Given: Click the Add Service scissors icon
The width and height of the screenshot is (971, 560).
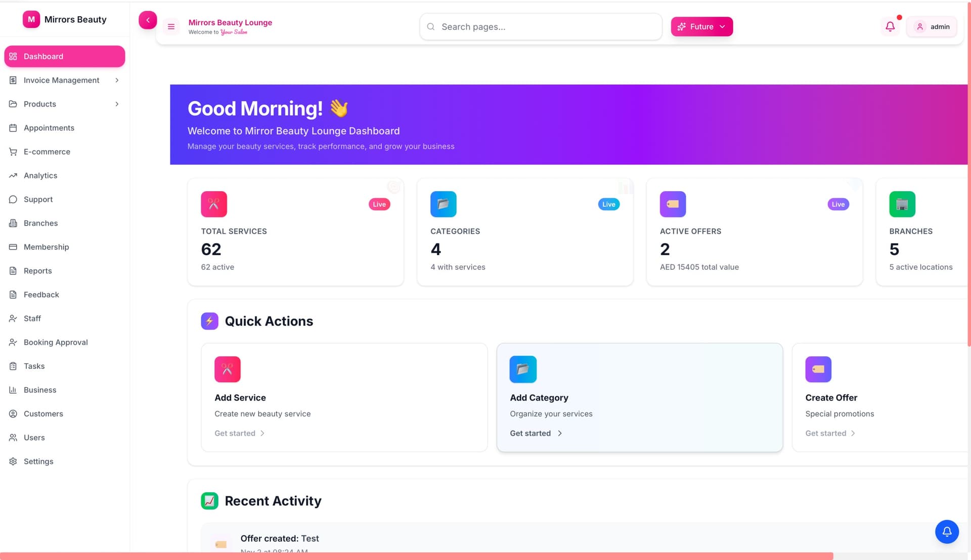Looking at the screenshot, I should [228, 369].
